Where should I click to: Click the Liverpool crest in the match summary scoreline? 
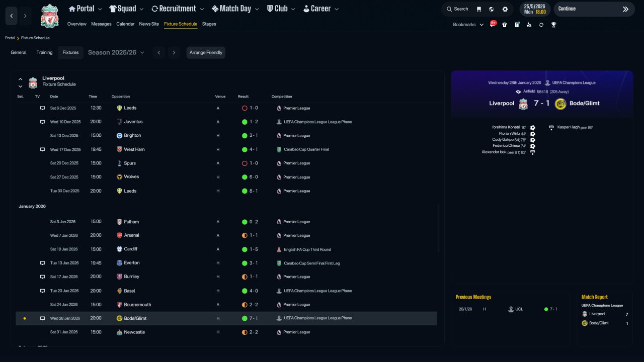[x=523, y=104]
